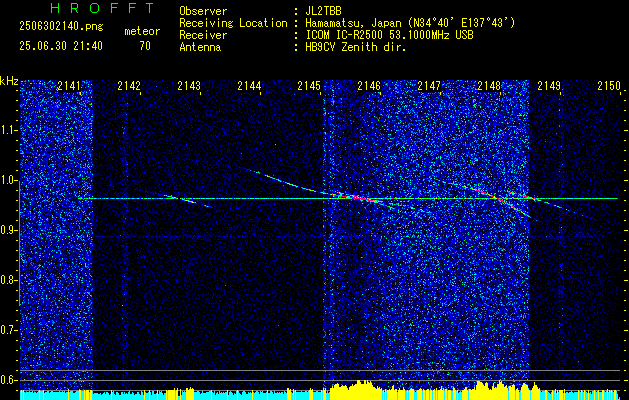Click the 0.9 kHz axis label
The width and height of the screenshot is (629, 400).
pos(9,230)
